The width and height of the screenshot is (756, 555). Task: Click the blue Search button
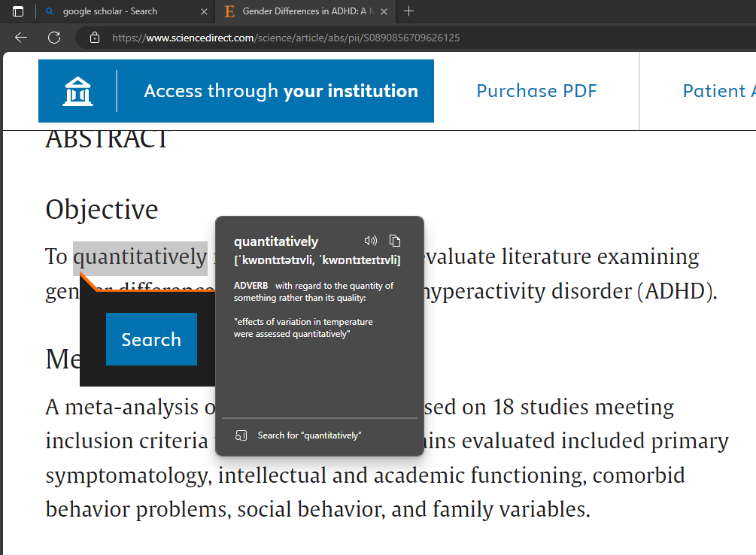click(151, 339)
